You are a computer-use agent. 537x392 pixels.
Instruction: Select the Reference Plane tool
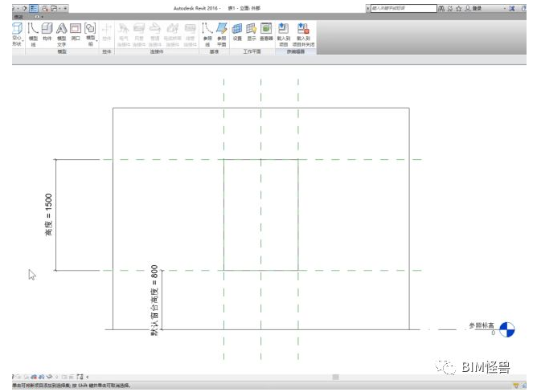[222, 32]
